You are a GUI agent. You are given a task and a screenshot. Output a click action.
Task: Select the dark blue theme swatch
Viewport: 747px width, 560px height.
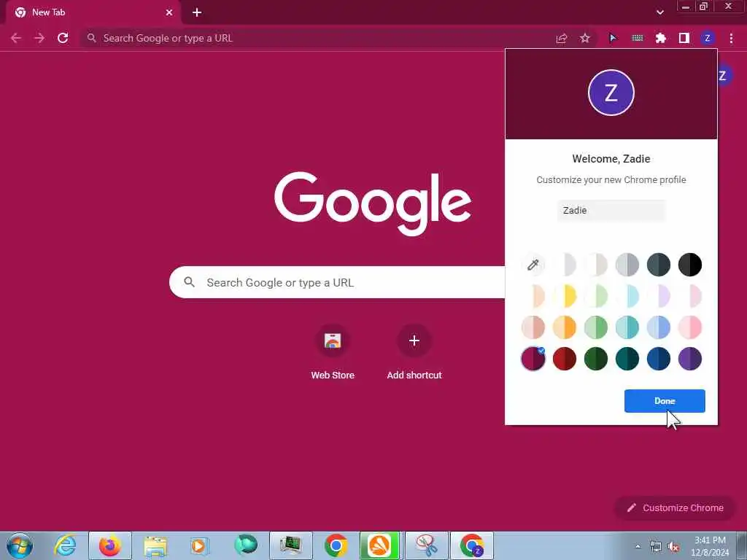[659, 359]
